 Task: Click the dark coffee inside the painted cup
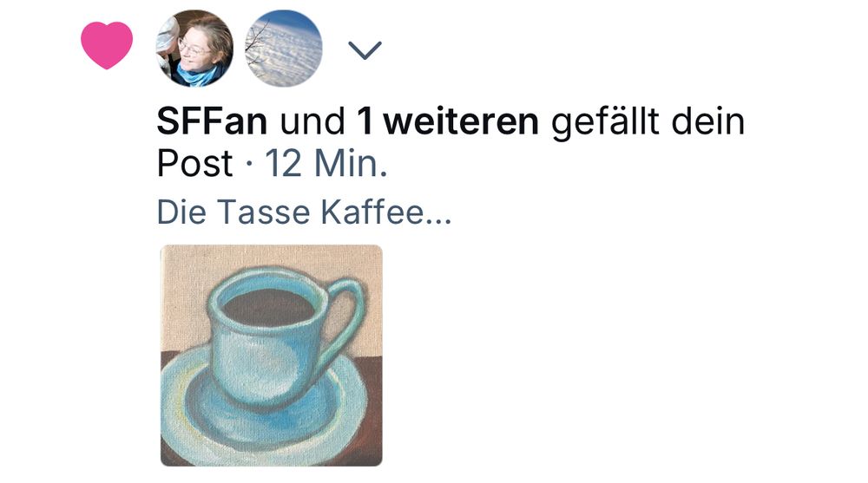coord(268,308)
